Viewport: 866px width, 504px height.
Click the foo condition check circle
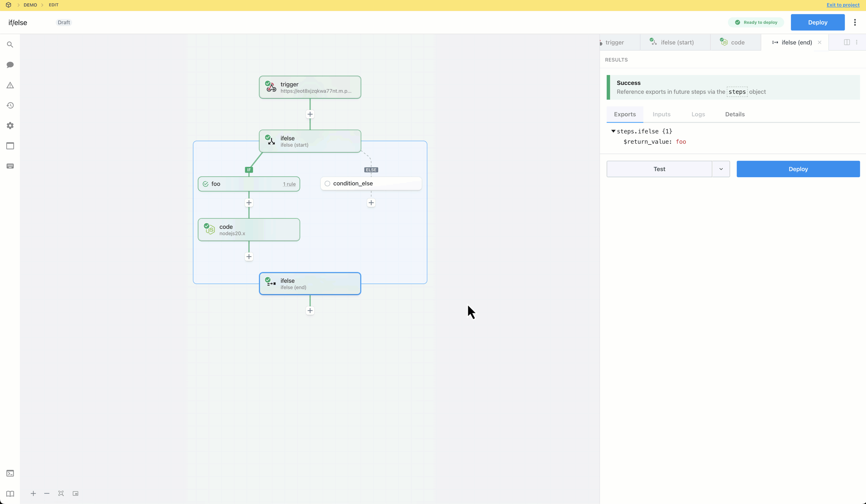pyautogui.click(x=205, y=184)
